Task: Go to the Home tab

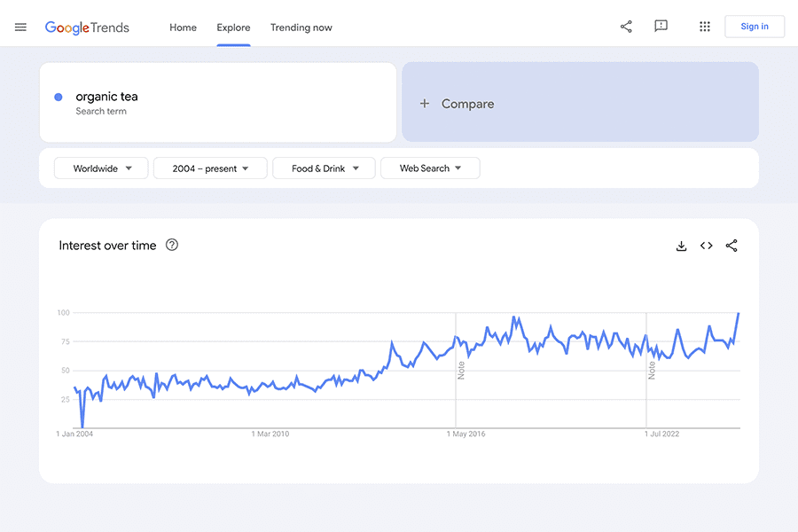Action: point(183,27)
